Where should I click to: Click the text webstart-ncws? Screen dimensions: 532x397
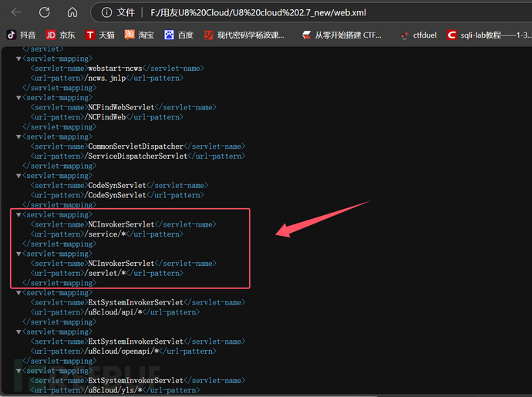tap(115, 68)
